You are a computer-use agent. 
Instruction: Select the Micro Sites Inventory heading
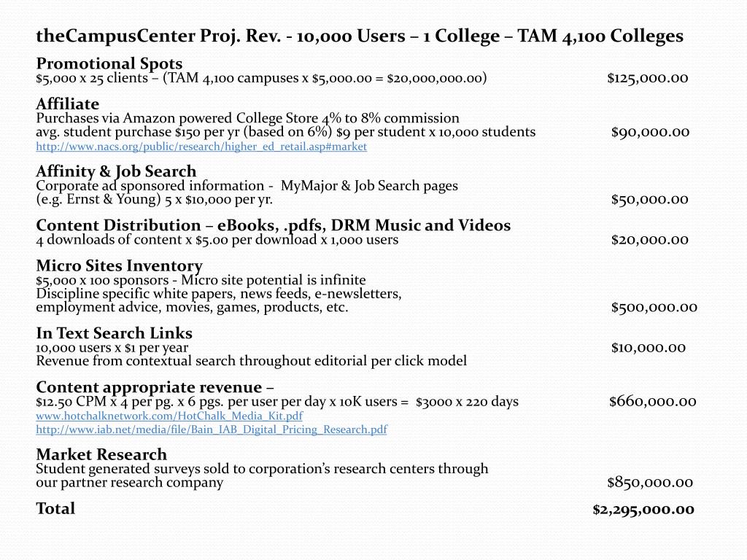pyautogui.click(x=119, y=265)
